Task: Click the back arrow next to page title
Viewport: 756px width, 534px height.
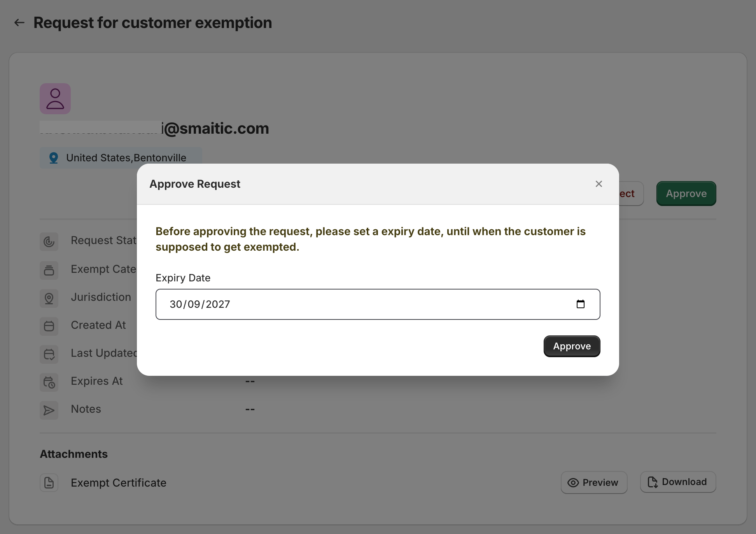Action: 19,23
